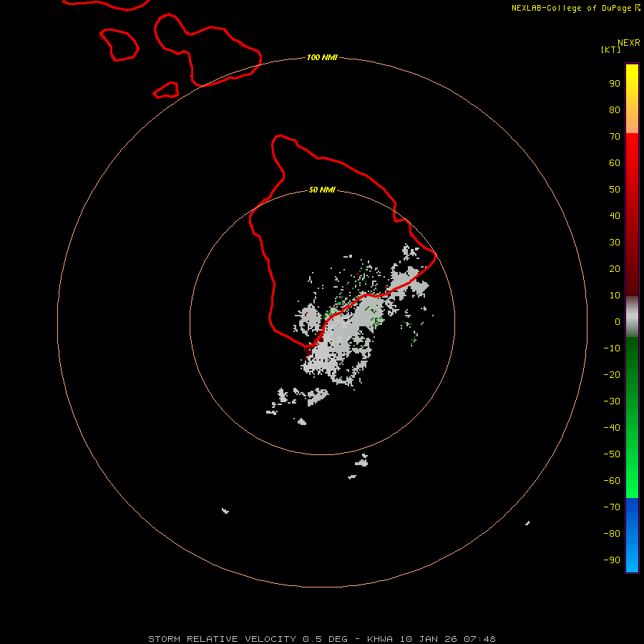Click the blue bottom segment of color bar
The height and width of the screenshot is (644, 644).
[x=632, y=535]
